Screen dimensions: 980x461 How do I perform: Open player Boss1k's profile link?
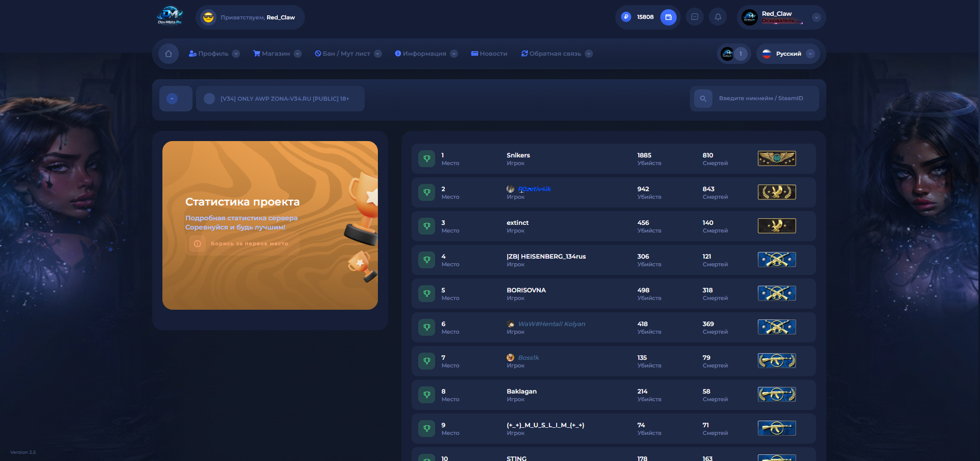(528, 358)
